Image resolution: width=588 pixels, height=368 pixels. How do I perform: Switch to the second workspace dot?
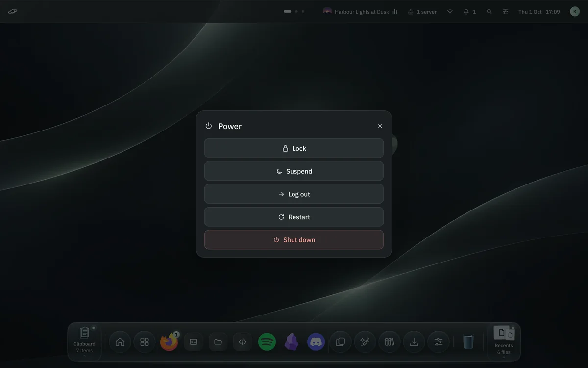[296, 11]
